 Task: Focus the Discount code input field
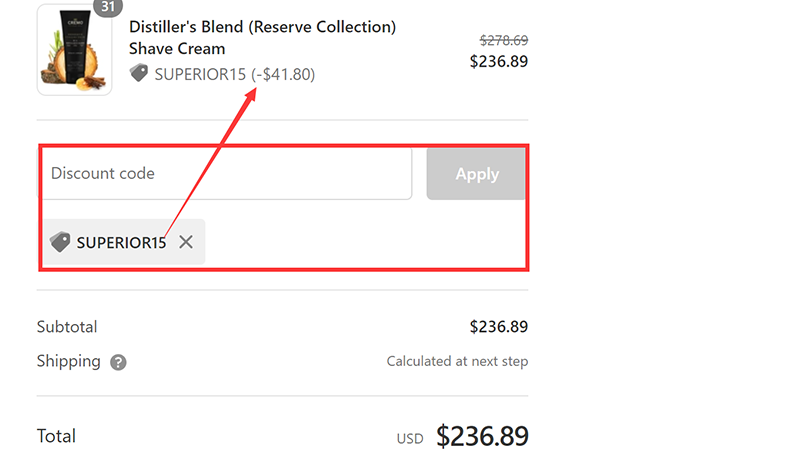coord(226,174)
